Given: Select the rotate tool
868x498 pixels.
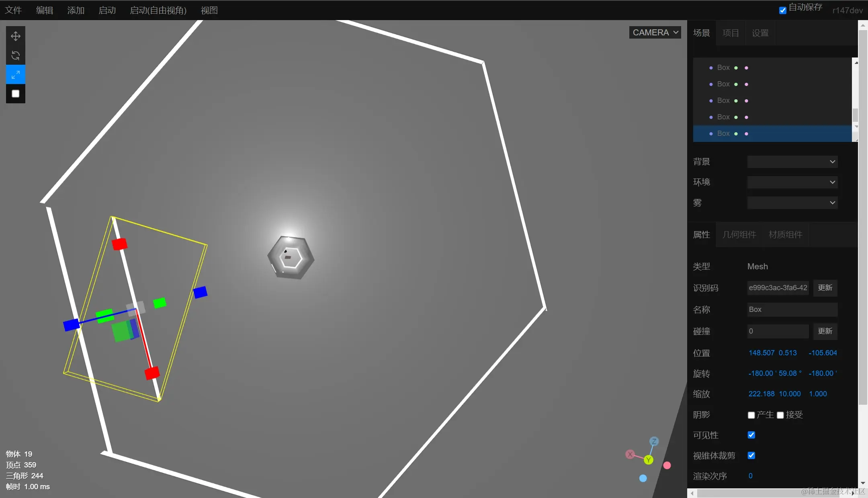Looking at the screenshot, I should 16,55.
